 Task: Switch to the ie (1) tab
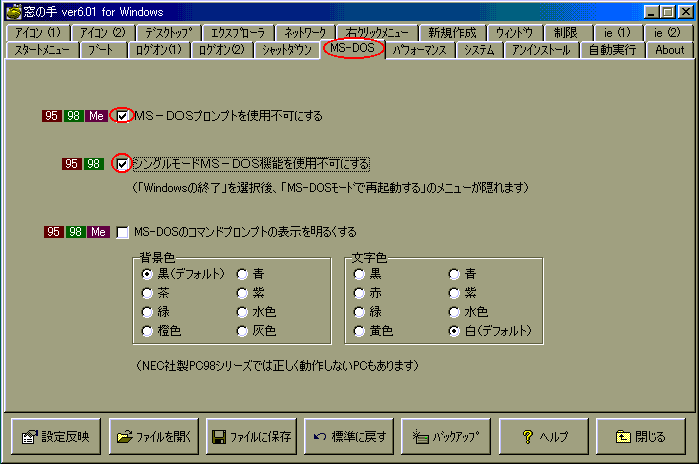(x=617, y=33)
